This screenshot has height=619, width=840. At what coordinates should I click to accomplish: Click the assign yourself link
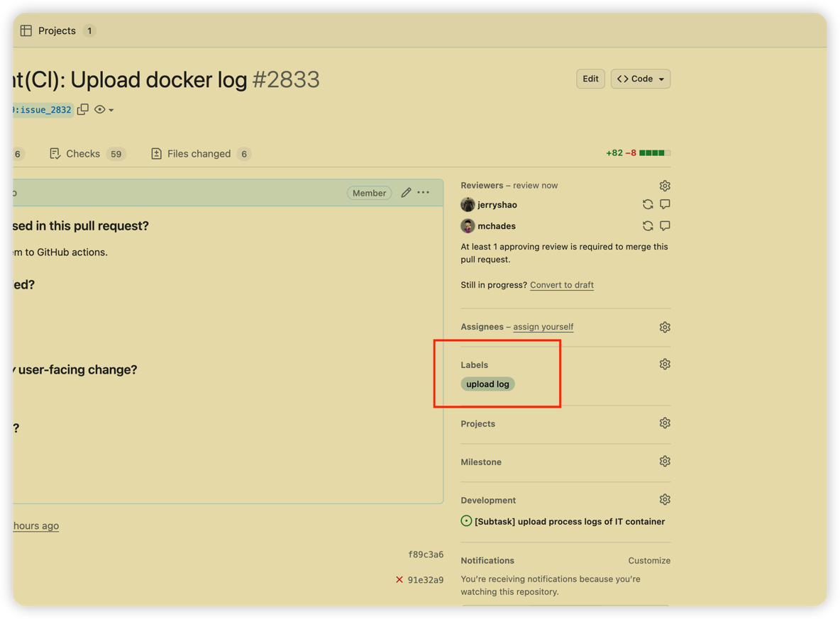click(543, 327)
